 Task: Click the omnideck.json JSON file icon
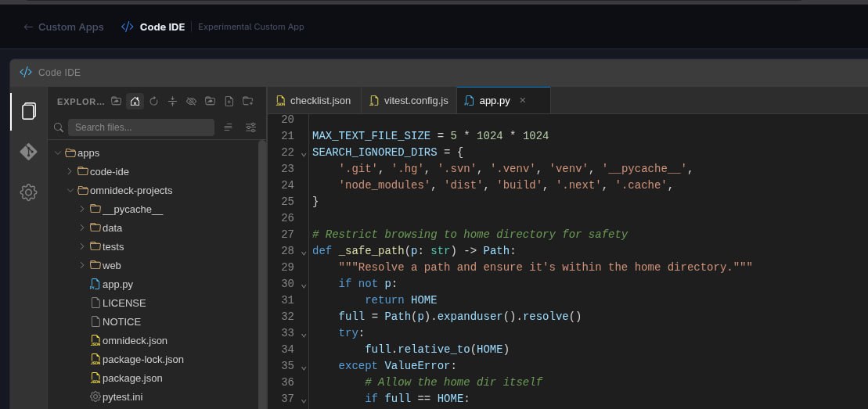point(95,340)
